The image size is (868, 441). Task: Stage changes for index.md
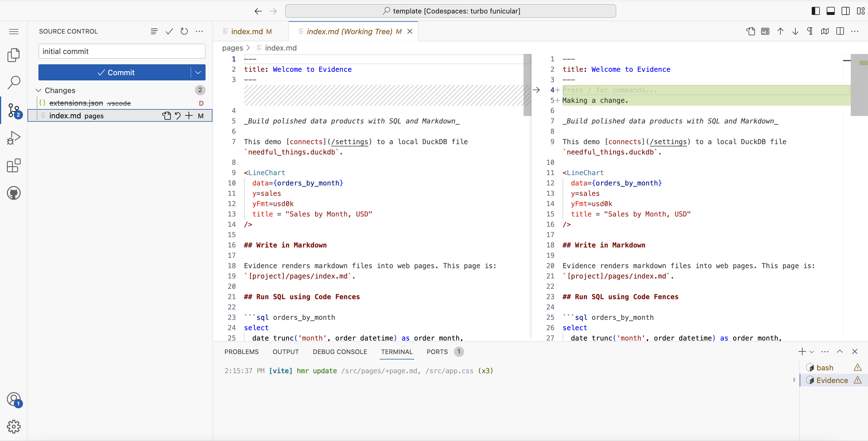tap(189, 116)
